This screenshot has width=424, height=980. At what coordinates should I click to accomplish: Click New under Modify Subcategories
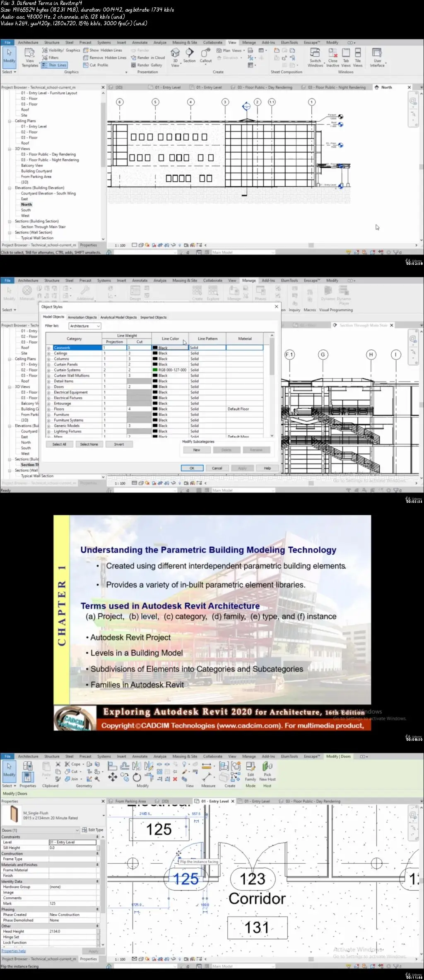[197, 450]
